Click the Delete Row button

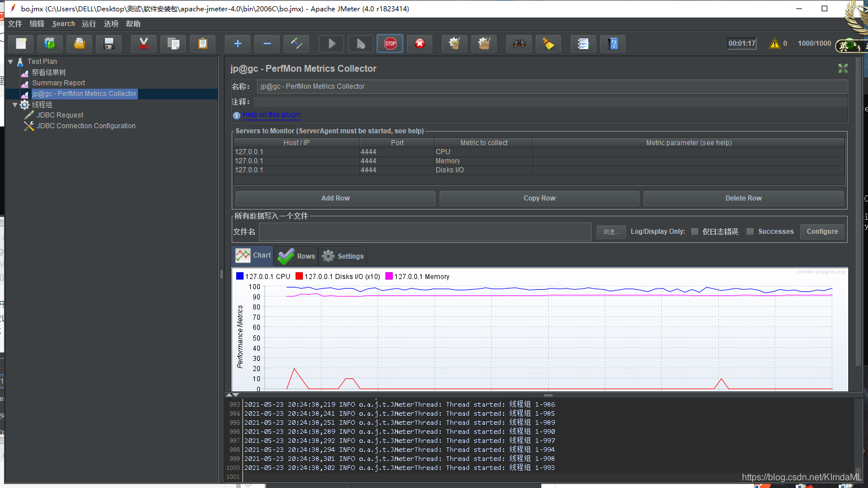click(x=743, y=198)
